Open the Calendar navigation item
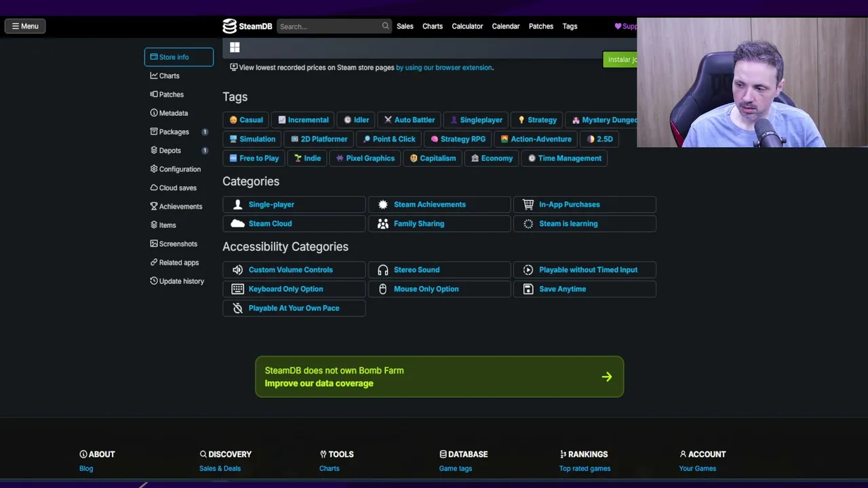The image size is (868, 488). coord(506,26)
